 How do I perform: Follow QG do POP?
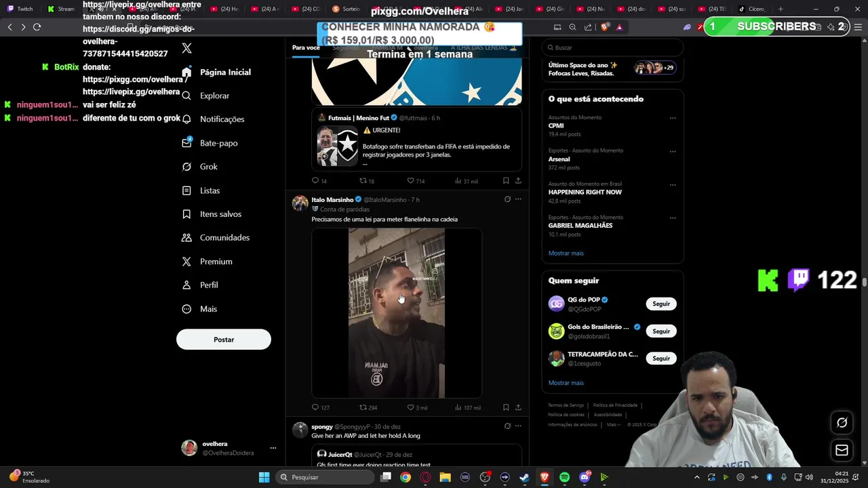pyautogui.click(x=661, y=304)
